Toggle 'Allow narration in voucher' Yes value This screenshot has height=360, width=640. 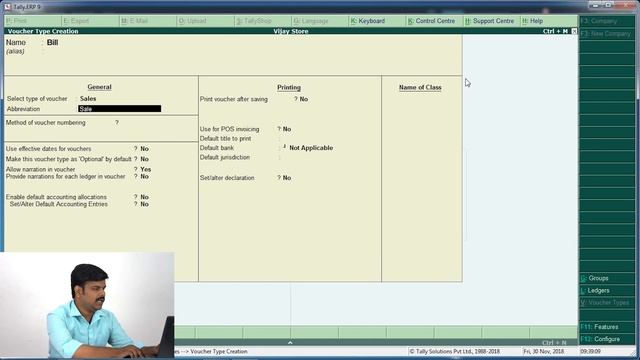click(x=146, y=169)
